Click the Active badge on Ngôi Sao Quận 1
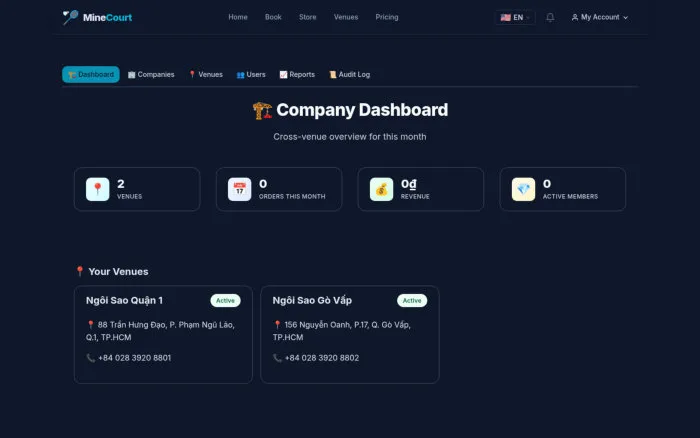 coord(225,300)
